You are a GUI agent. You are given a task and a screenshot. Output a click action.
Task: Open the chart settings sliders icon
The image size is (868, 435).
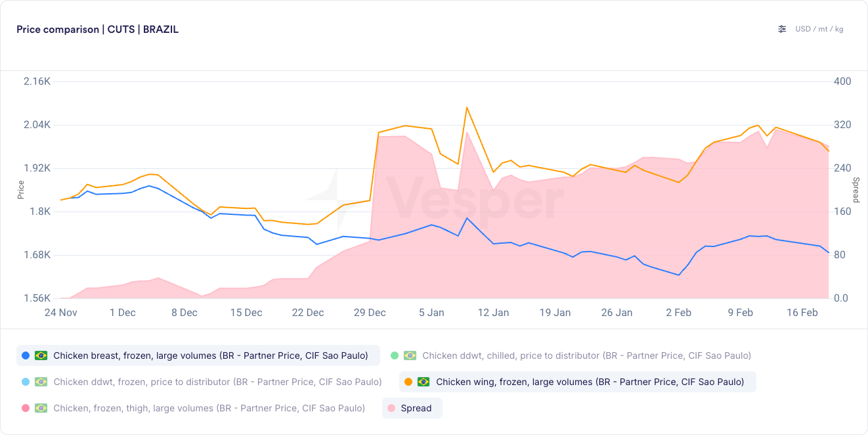point(782,29)
